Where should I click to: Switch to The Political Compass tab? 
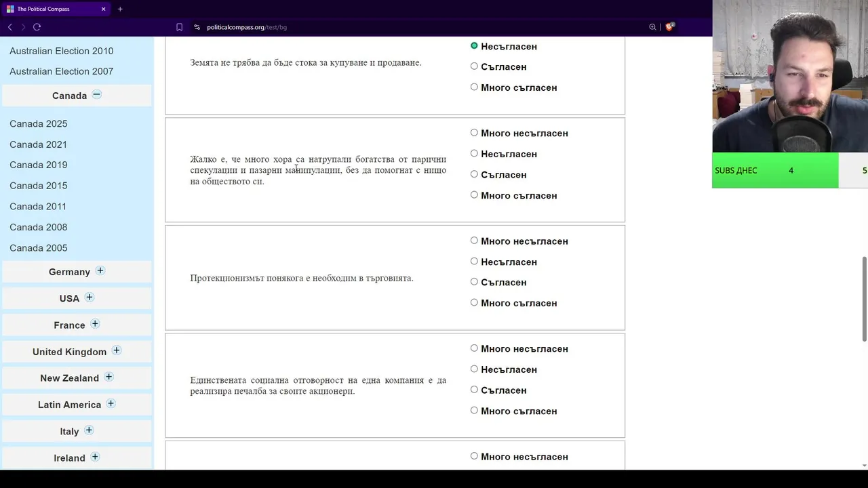click(56, 9)
